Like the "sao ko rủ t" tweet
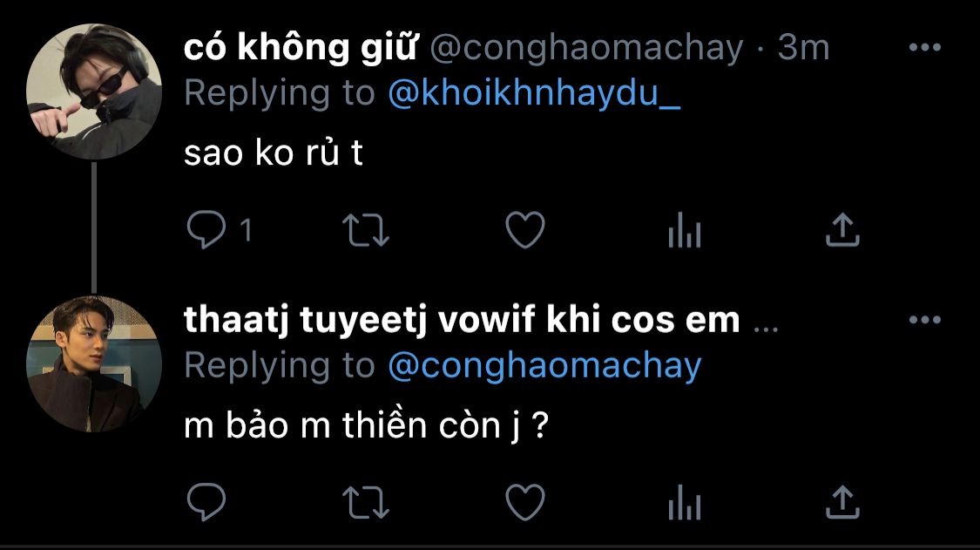This screenshot has height=550, width=980. (524, 231)
